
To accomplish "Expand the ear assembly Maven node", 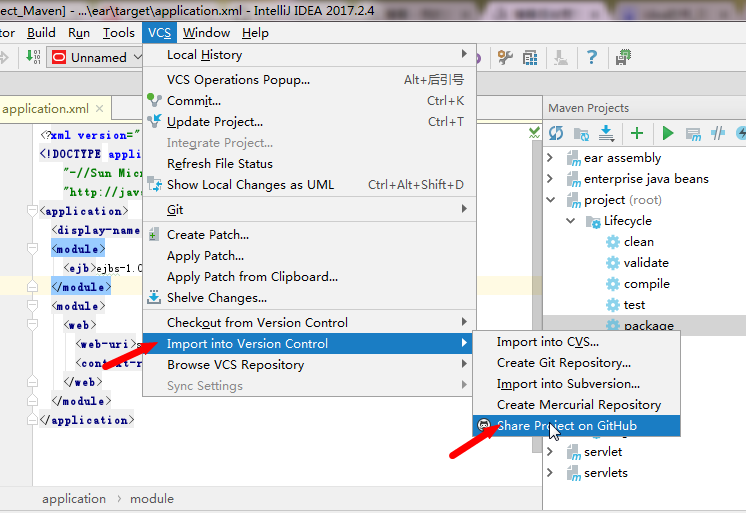I will click(x=550, y=158).
